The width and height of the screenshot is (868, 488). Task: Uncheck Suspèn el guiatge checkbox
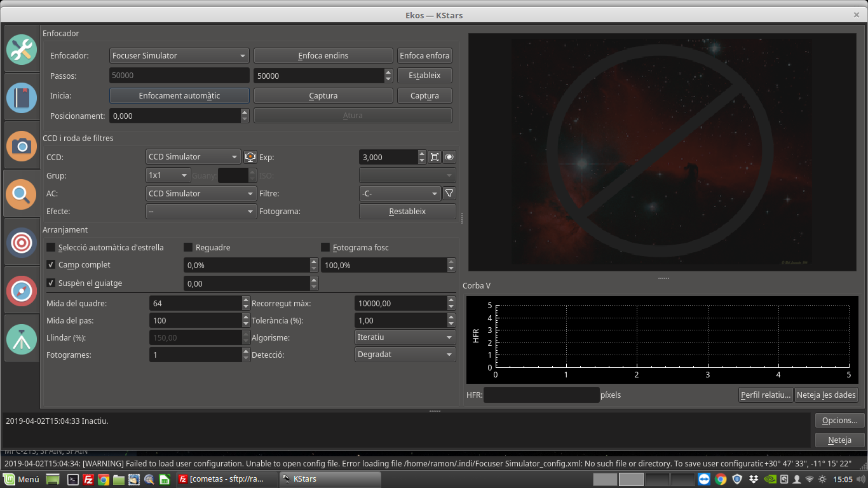click(x=51, y=283)
